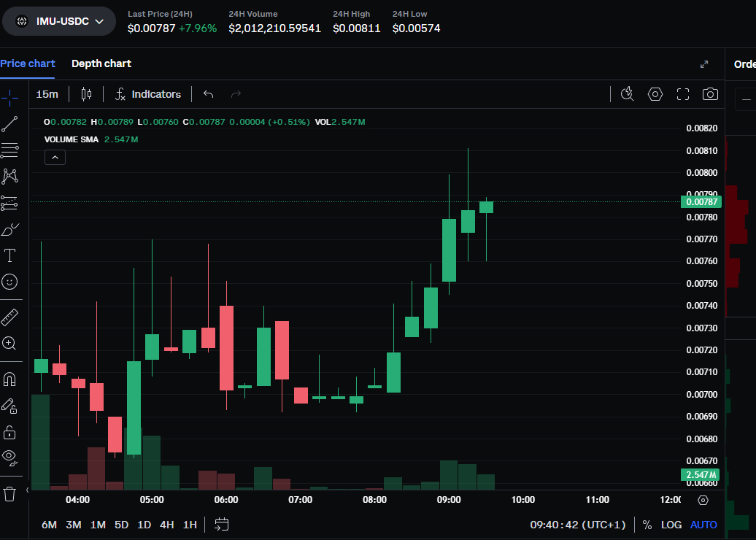Image resolution: width=756 pixels, height=540 pixels.
Task: Set chart range to 6M
Action: [x=49, y=525]
